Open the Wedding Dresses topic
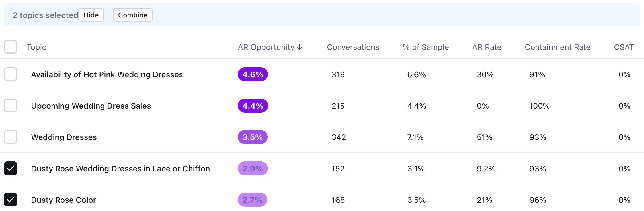 (x=64, y=137)
